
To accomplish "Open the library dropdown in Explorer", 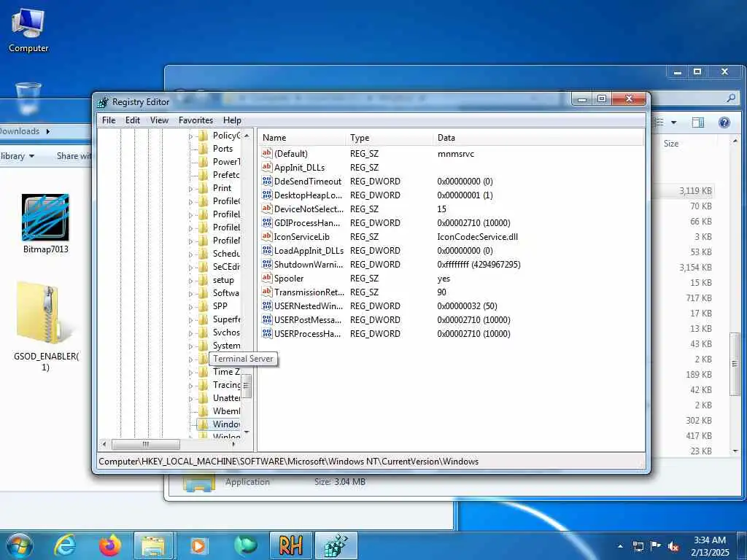I will click(x=18, y=156).
